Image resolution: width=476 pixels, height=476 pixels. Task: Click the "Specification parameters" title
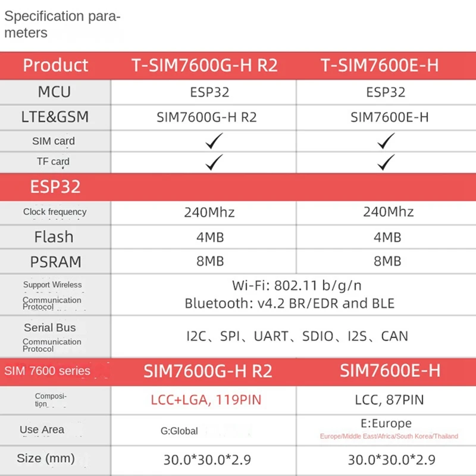(62, 24)
